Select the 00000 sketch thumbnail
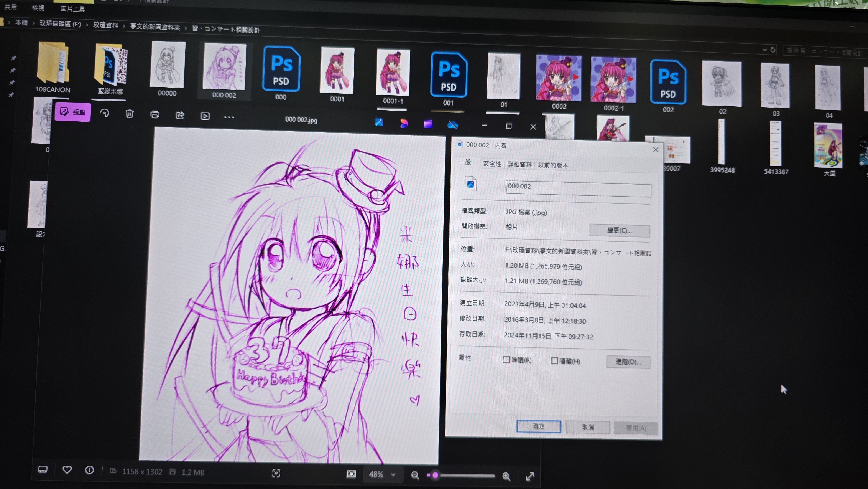This screenshot has height=489, width=868. (168, 69)
